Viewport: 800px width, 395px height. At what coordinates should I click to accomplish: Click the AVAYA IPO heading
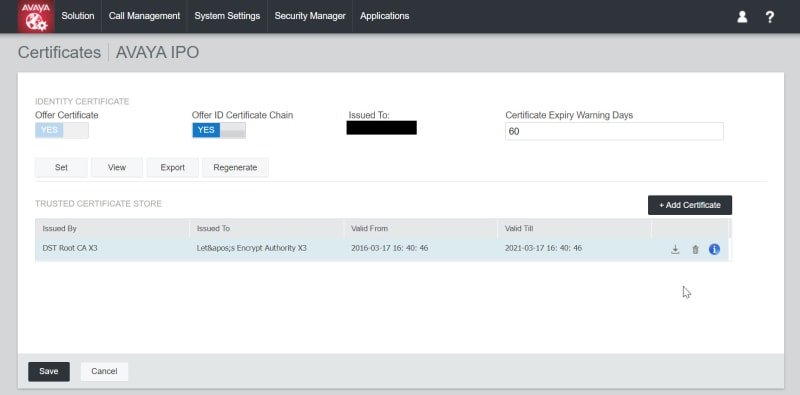pyautogui.click(x=158, y=53)
